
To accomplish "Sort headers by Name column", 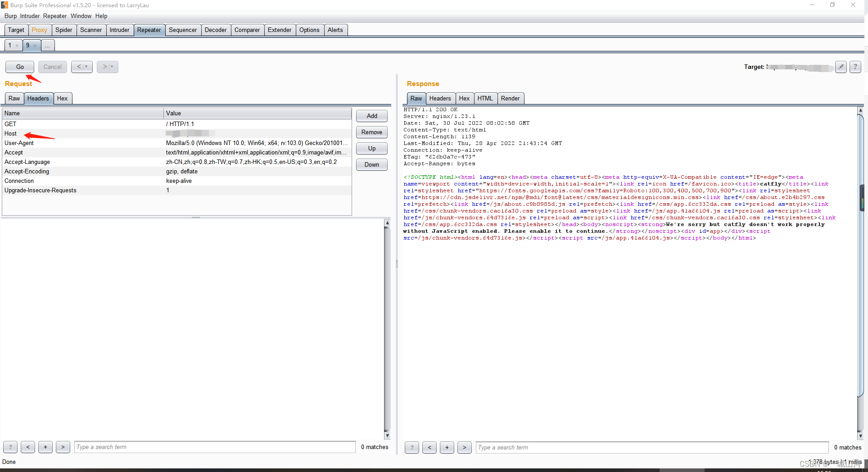I will coord(83,113).
